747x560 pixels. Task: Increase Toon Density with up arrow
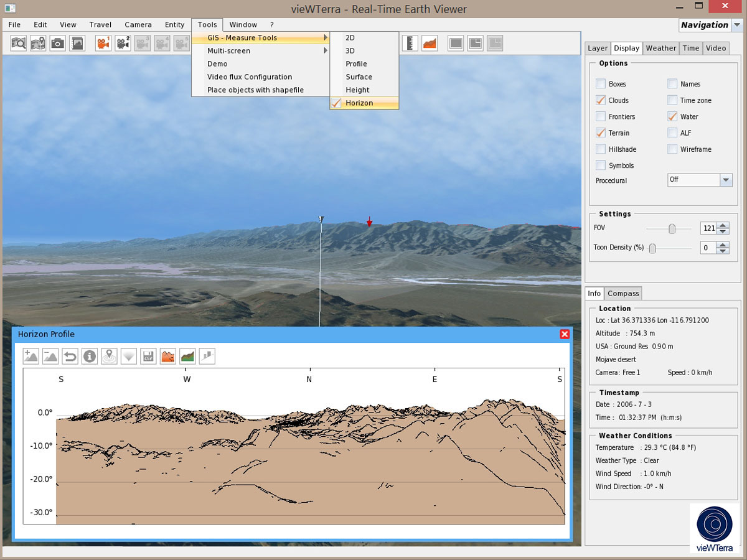723,245
